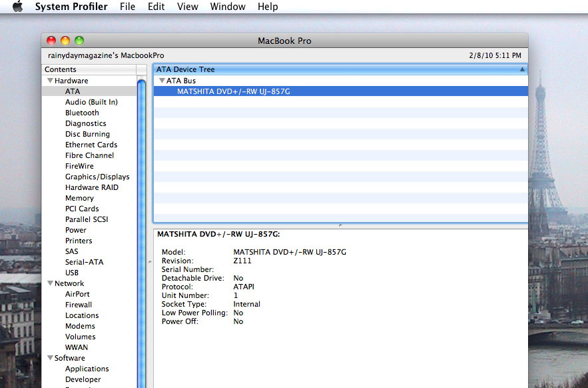Screen dimensions: 588x388
Task: Select WWAN under Network
Action: point(77,347)
